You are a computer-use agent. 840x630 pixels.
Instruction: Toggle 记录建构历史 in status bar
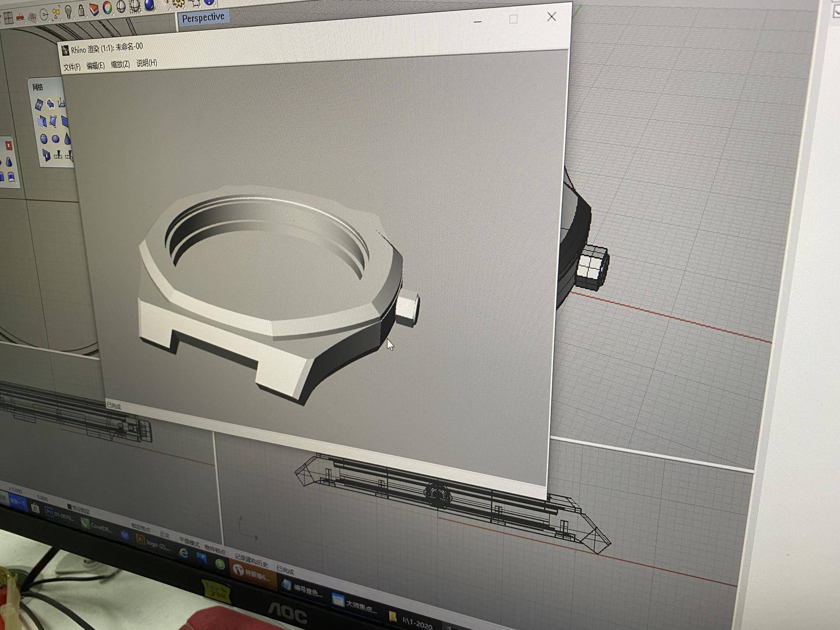click(x=251, y=560)
